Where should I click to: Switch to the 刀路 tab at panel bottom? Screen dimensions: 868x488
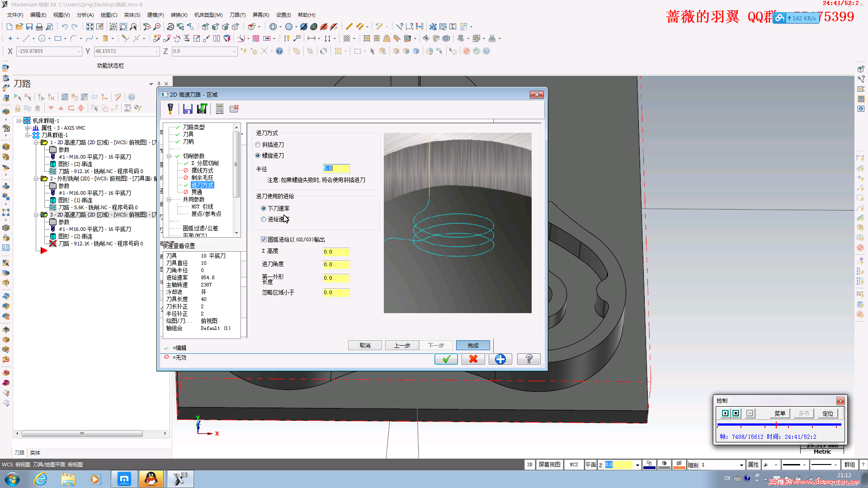[x=19, y=453]
